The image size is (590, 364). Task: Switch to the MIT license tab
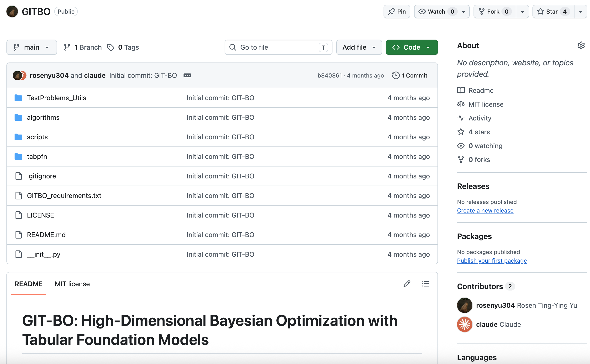(x=72, y=284)
